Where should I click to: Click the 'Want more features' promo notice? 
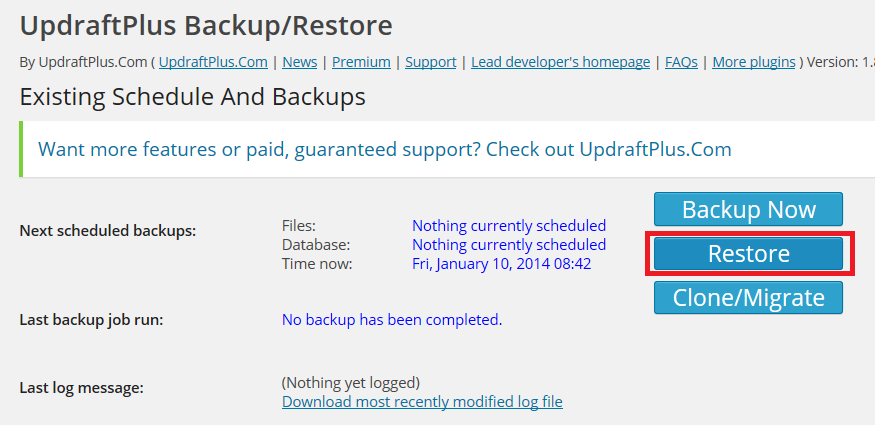click(385, 150)
